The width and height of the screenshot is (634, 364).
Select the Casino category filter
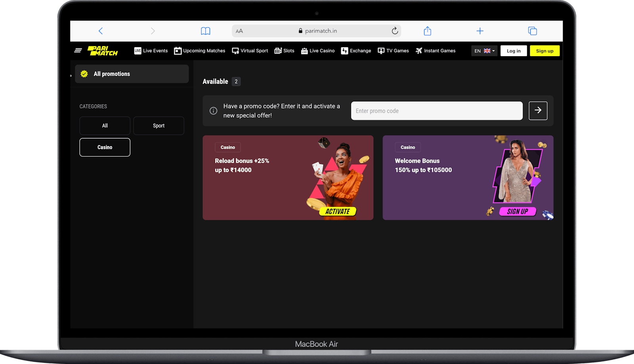click(x=105, y=147)
